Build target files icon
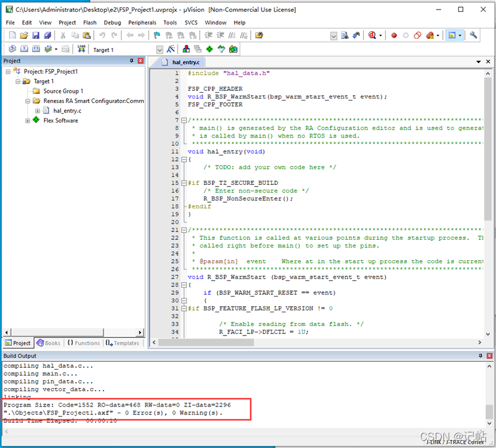This screenshot has width=496, height=448. [25, 48]
